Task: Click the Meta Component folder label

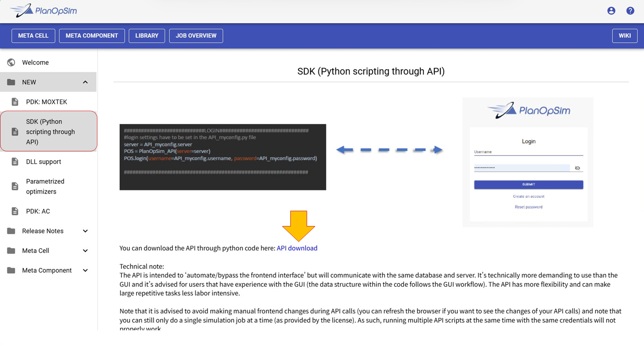Action: (x=47, y=271)
